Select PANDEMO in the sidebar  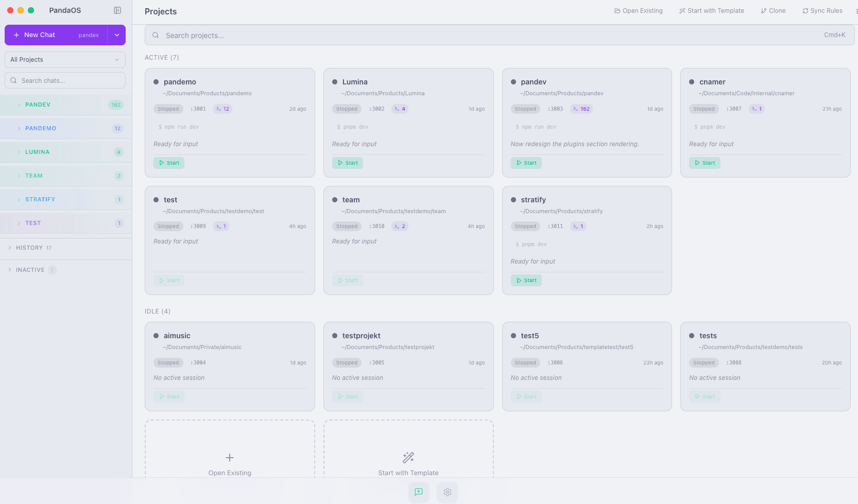(41, 128)
